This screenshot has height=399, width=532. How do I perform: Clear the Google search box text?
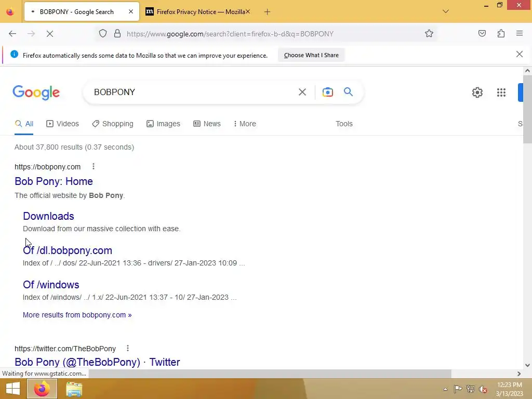pos(302,92)
